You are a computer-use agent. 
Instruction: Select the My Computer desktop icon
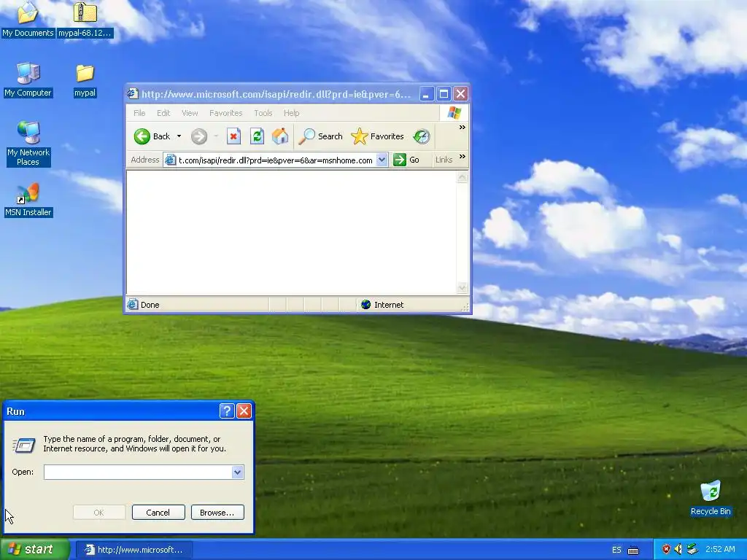coord(28,80)
